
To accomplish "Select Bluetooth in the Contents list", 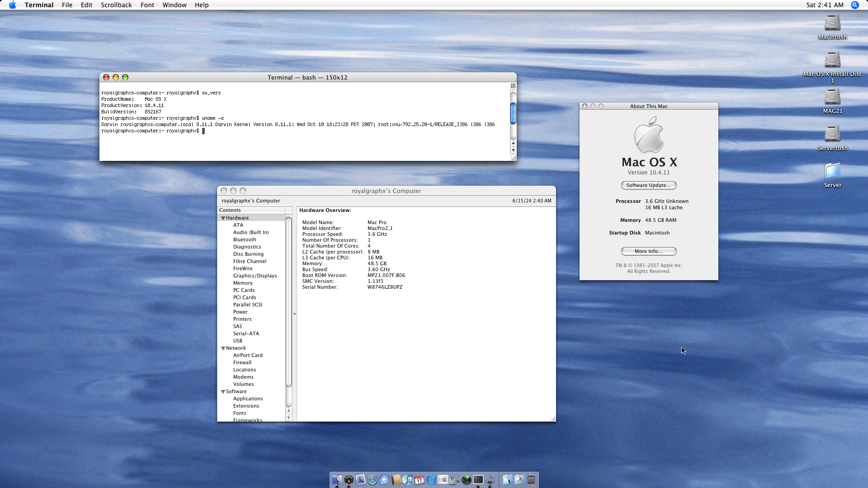I will 245,239.
